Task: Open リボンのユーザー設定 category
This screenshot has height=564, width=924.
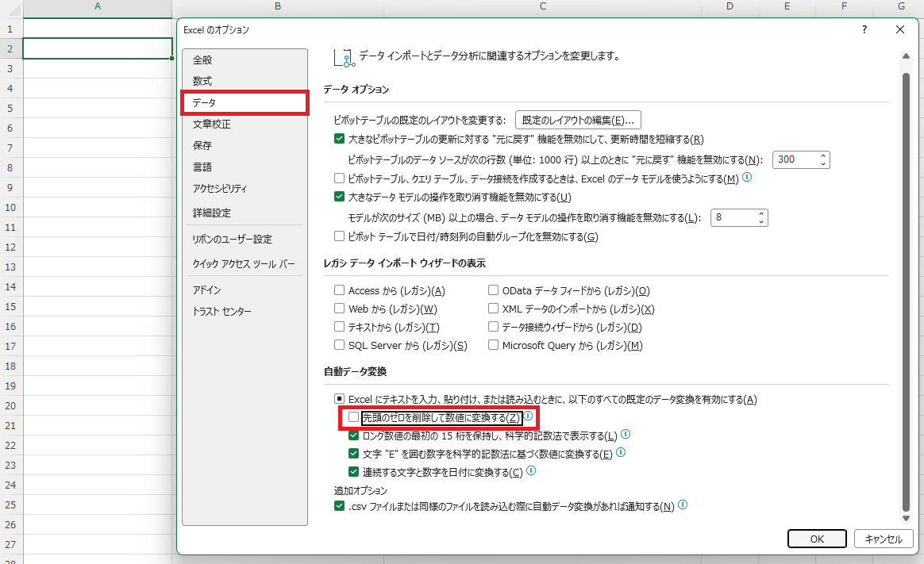Action: 245,239
